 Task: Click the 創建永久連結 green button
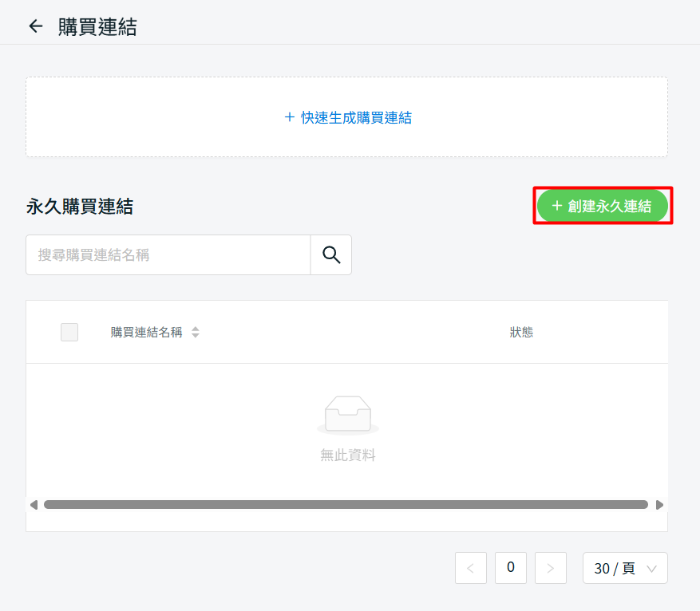pyautogui.click(x=603, y=206)
